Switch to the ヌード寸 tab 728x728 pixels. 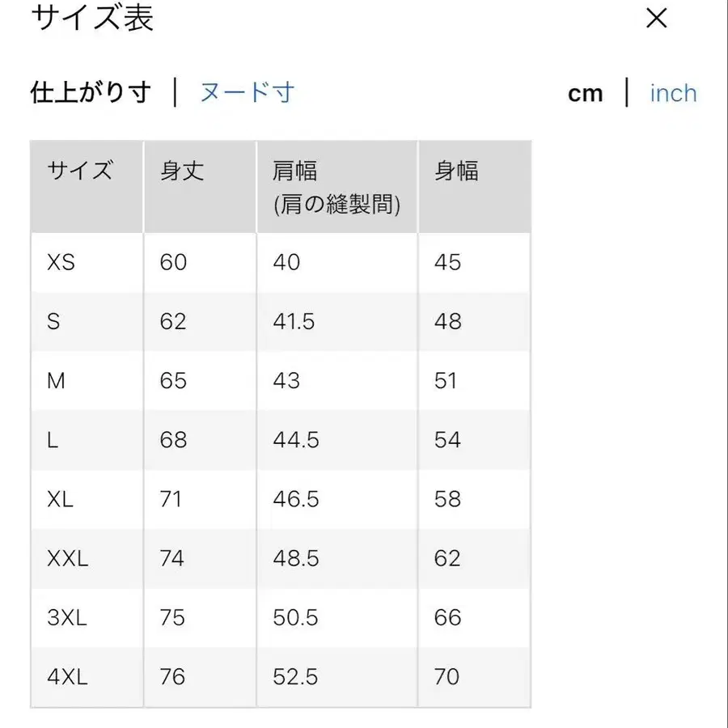click(x=245, y=93)
